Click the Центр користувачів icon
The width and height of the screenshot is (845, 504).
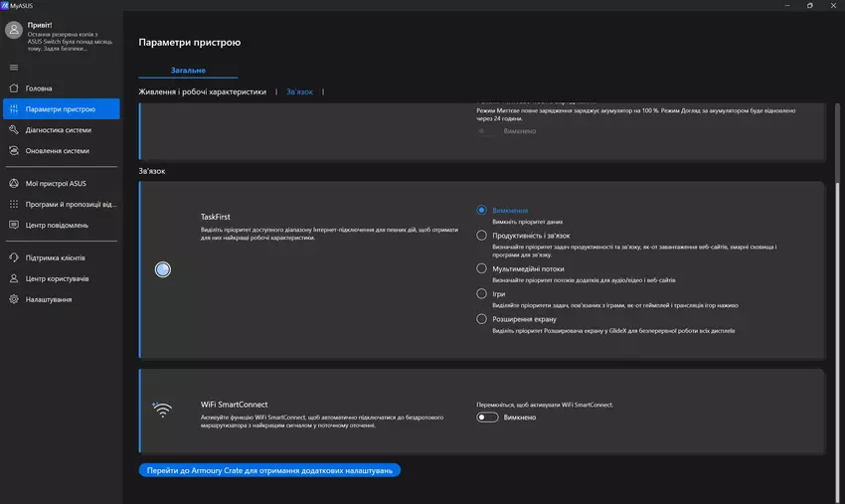pyautogui.click(x=14, y=278)
